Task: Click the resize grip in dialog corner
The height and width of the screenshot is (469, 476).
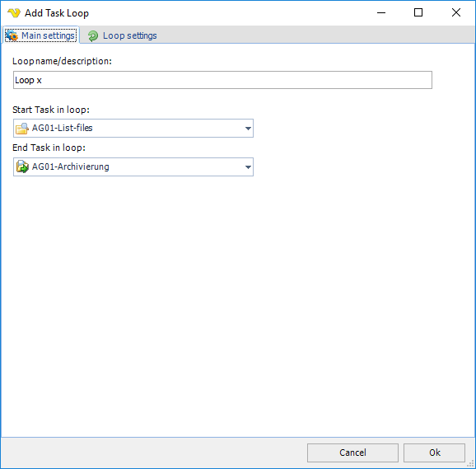Action: (x=470, y=464)
